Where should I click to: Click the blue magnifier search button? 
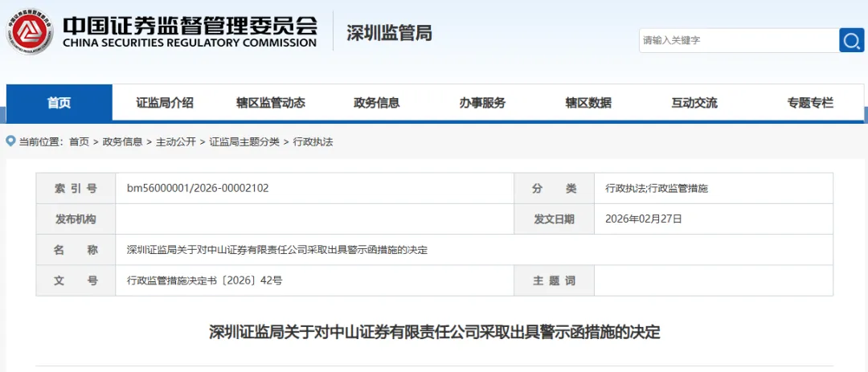(x=851, y=40)
